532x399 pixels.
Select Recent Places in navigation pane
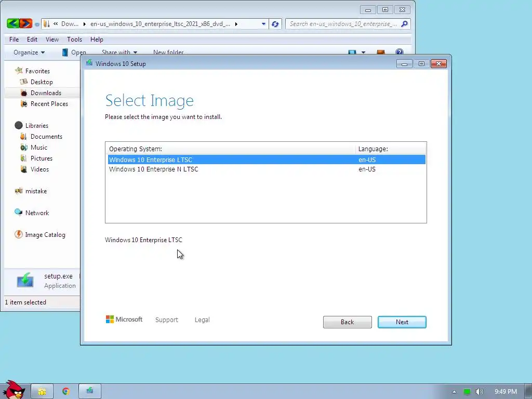44,104
